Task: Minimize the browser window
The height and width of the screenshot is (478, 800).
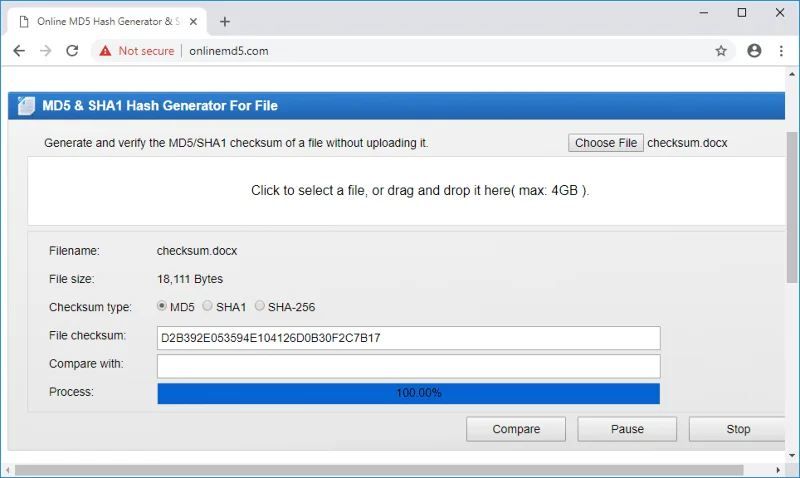Action: [704, 12]
